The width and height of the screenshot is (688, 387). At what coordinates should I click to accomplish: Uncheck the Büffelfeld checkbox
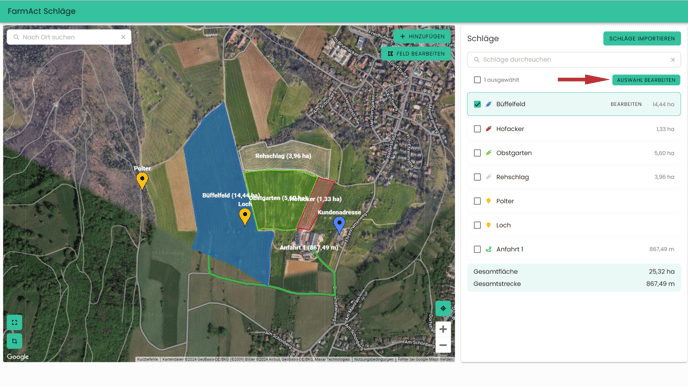tap(477, 104)
